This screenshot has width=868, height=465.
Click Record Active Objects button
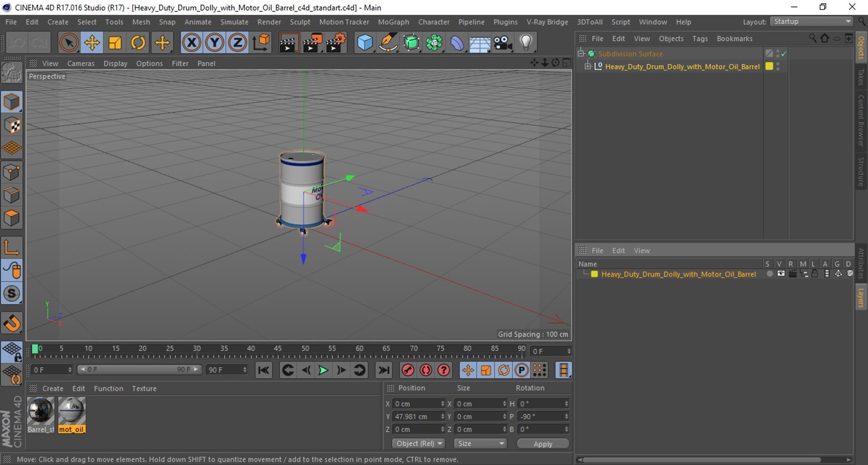(x=408, y=370)
